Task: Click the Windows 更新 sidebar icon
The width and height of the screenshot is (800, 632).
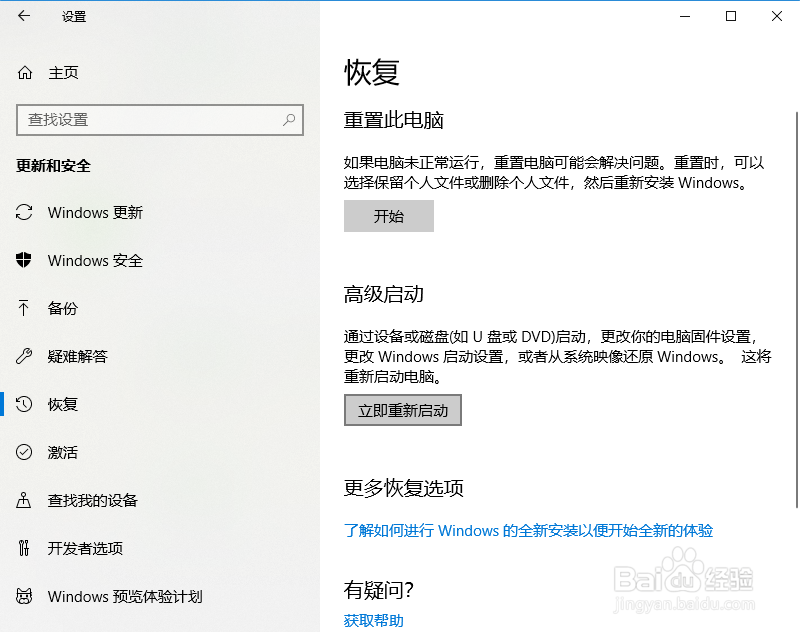Action: coord(27,213)
